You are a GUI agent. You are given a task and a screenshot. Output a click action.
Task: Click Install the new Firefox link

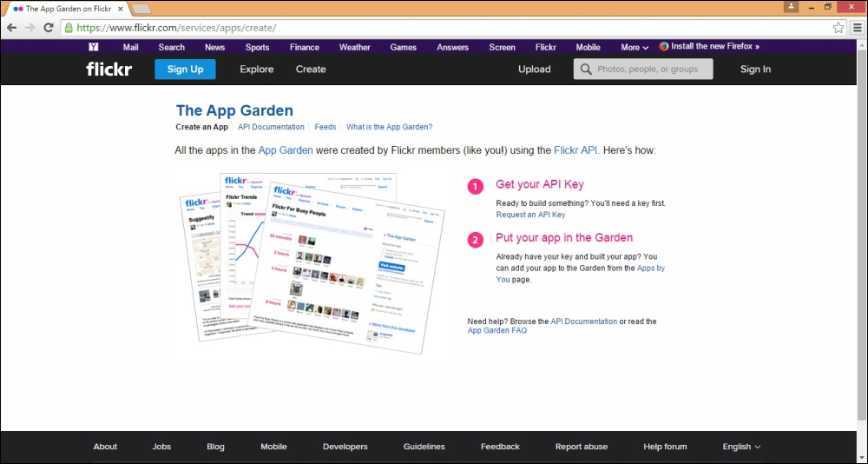[x=715, y=47]
